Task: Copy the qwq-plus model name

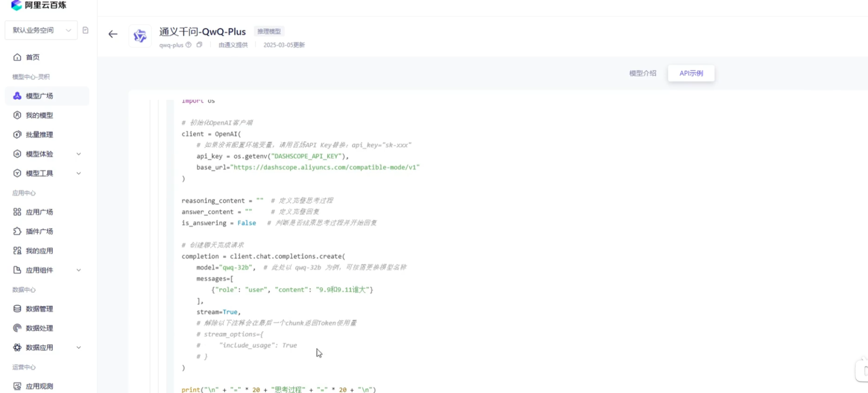Action: (199, 45)
